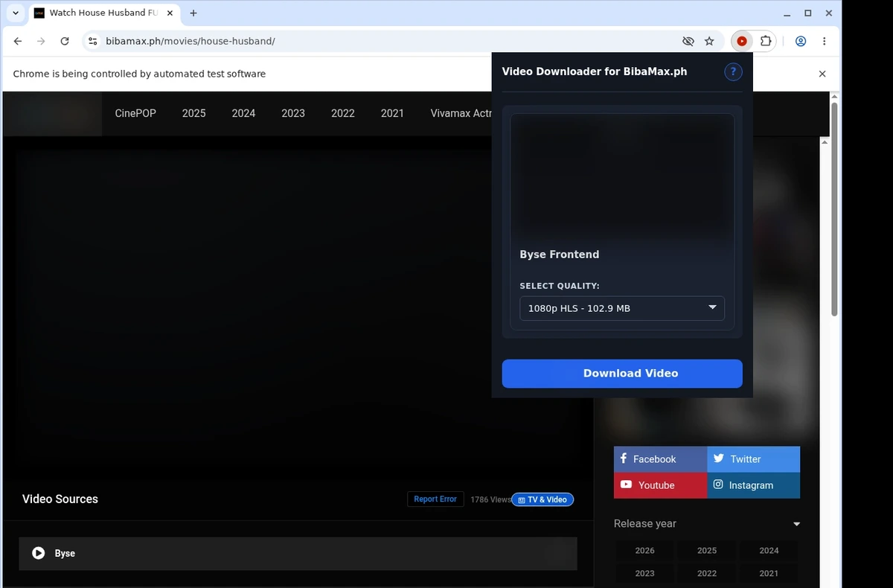Play the Byse video source
893x588 pixels.
click(39, 553)
